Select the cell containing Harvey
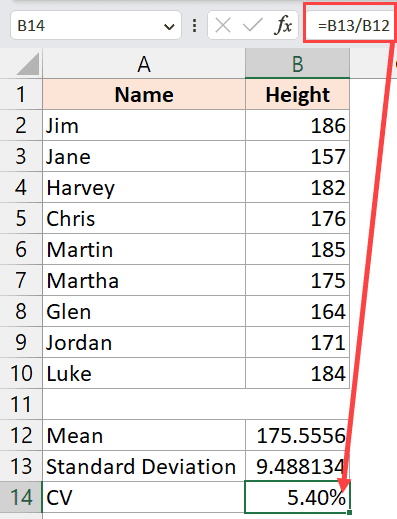The height and width of the screenshot is (519, 397). [144, 187]
